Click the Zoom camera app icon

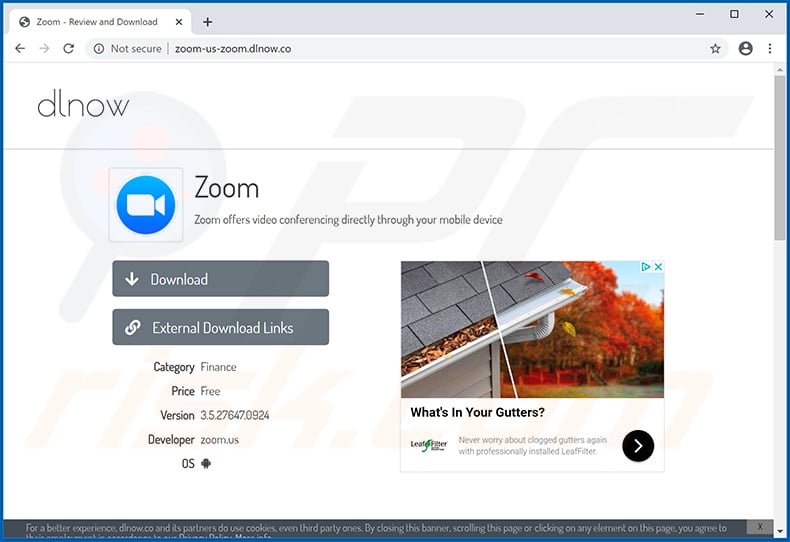146,205
